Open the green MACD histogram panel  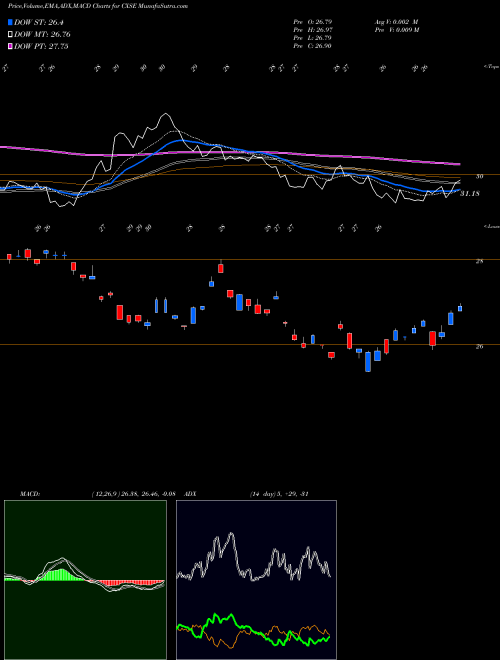click(x=85, y=580)
